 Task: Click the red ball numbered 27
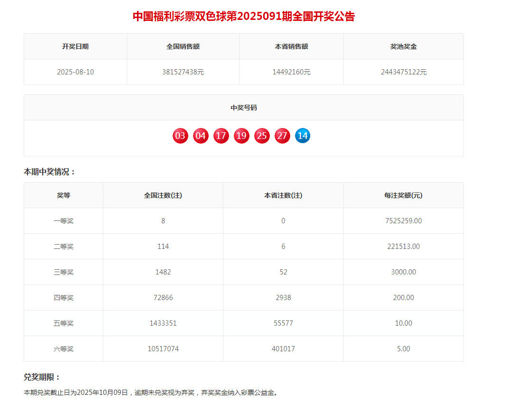(x=283, y=136)
